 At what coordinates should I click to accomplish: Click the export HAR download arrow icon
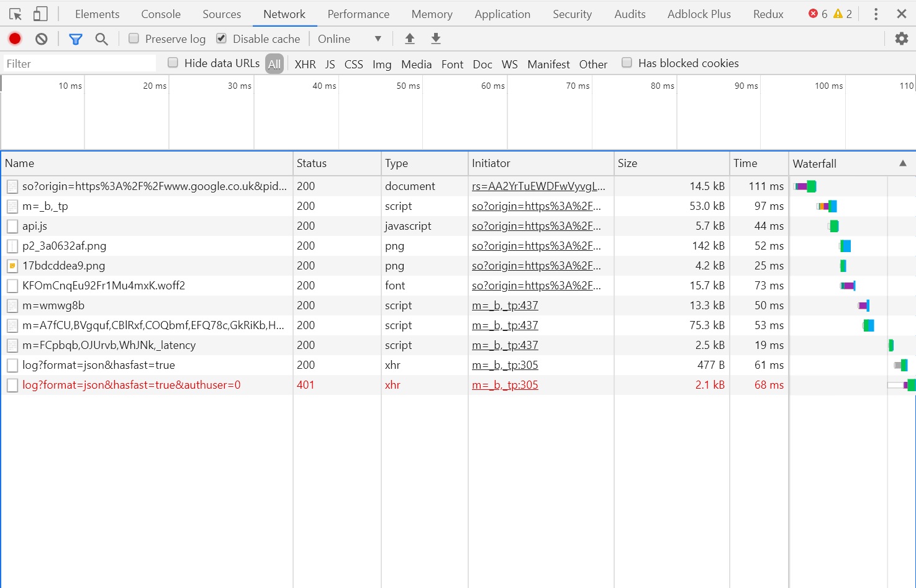click(436, 39)
